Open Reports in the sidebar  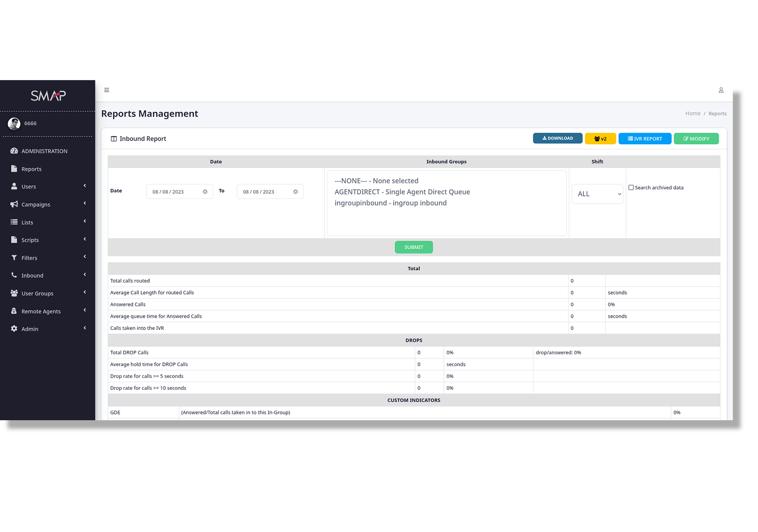click(x=31, y=169)
